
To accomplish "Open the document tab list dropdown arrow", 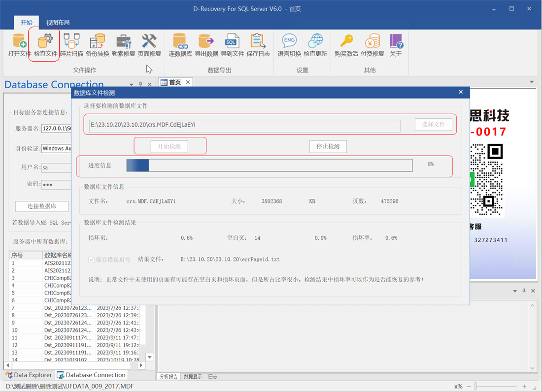I will pyautogui.click(x=532, y=82).
